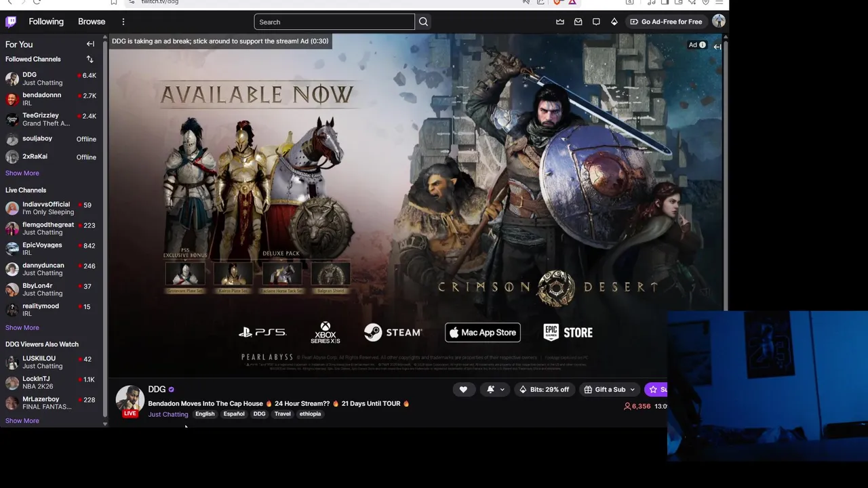Click Bits 29% off button
868x488 pixels.
tap(544, 389)
